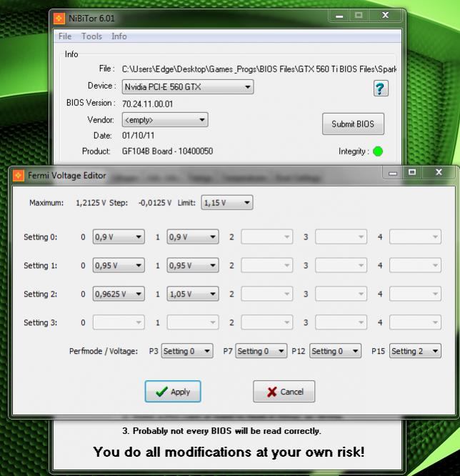Image resolution: width=460 pixels, height=476 pixels.
Task: Open the P7 perfmode setting dropdown
Action: coord(261,351)
